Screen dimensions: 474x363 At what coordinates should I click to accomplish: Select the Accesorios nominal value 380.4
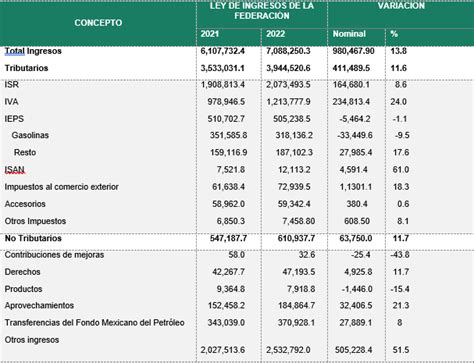[x=357, y=204]
